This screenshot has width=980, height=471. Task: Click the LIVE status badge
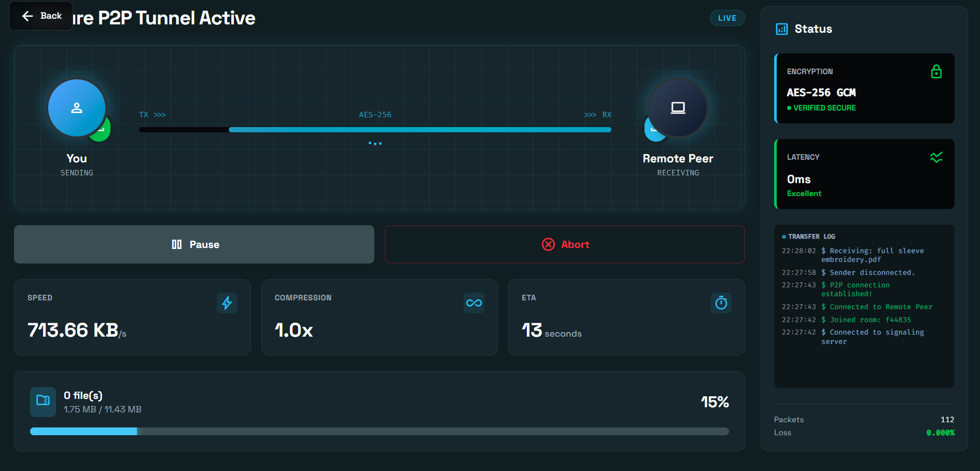tap(727, 18)
